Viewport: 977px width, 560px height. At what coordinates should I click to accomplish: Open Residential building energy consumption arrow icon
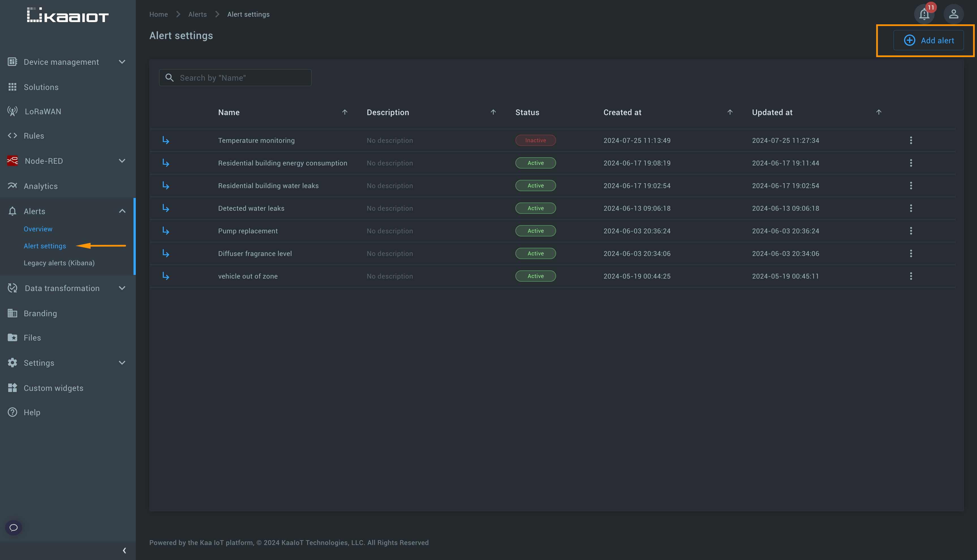[166, 163]
